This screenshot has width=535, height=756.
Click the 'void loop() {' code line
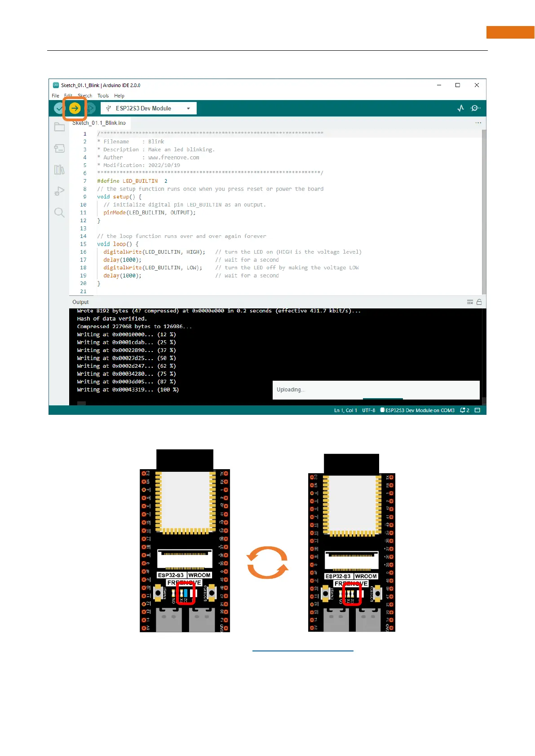coord(118,244)
